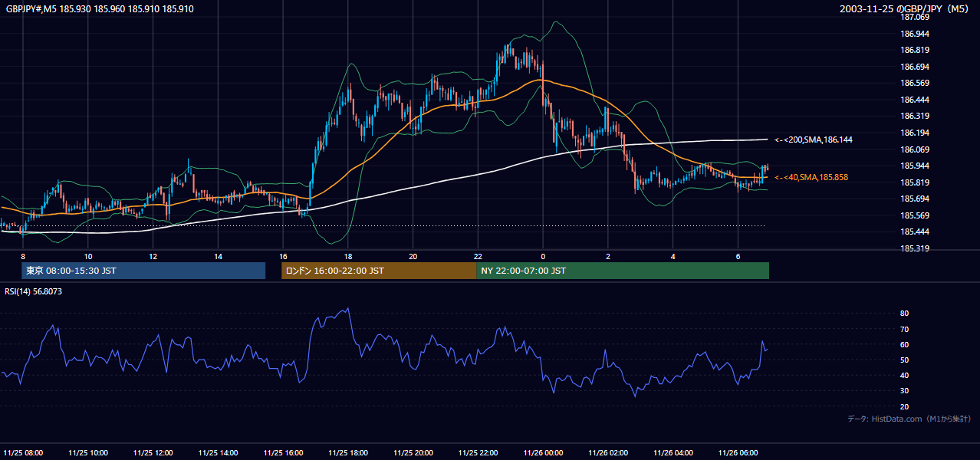Click RSI axis level 40

(x=905, y=375)
